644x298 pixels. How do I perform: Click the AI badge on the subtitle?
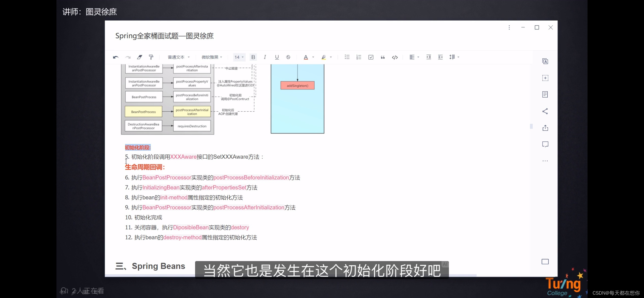point(445,264)
